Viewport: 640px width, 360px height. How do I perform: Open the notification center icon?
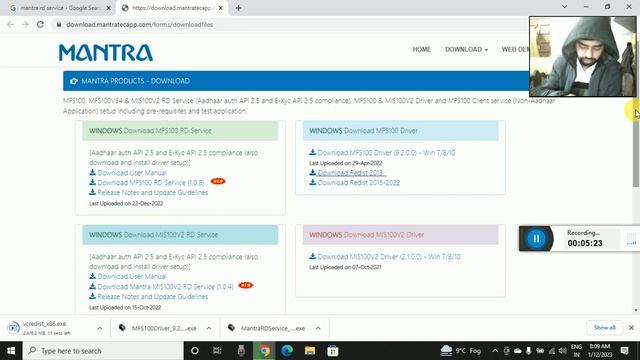[624, 351]
